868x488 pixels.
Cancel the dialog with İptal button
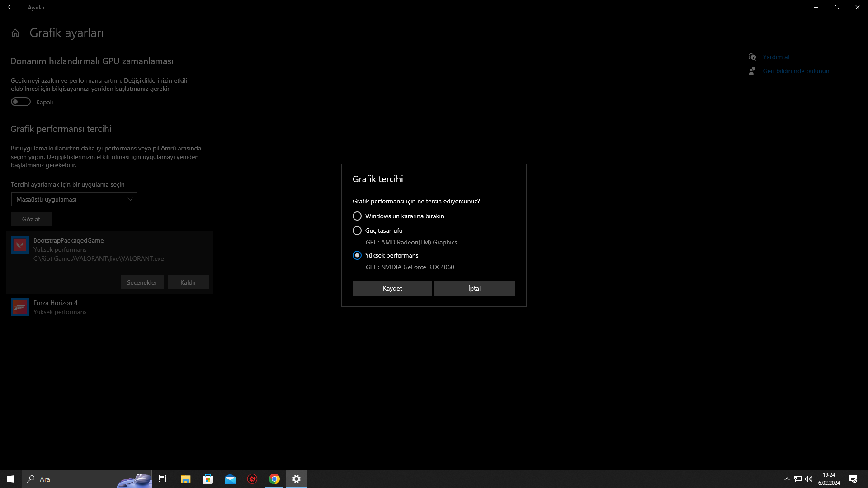[x=474, y=288]
